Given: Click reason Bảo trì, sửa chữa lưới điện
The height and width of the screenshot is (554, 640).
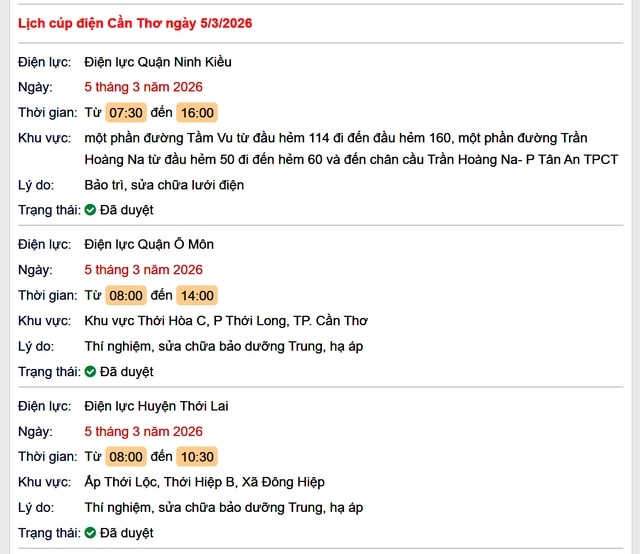Looking at the screenshot, I should tap(164, 185).
